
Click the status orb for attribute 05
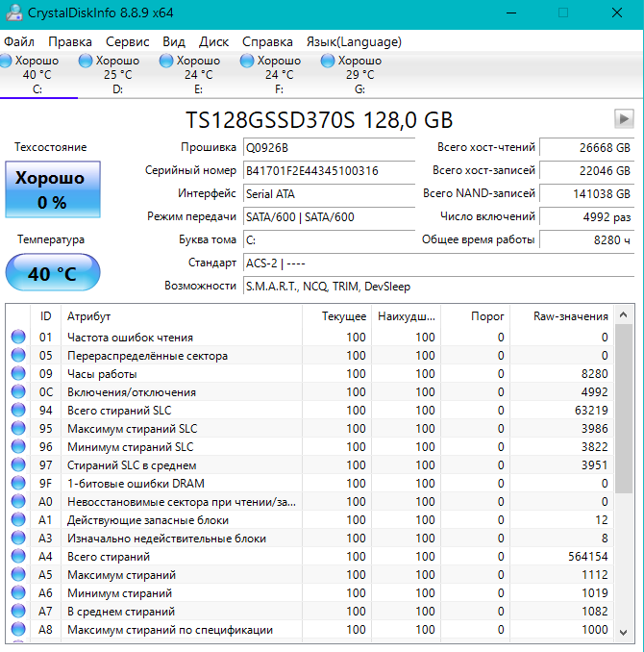pos(18,355)
